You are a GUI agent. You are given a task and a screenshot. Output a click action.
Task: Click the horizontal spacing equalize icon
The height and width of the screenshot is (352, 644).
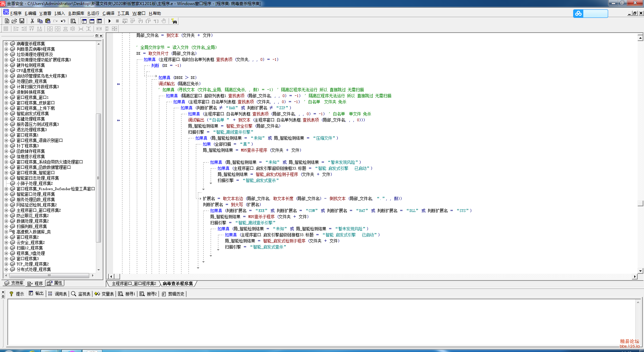(81, 29)
